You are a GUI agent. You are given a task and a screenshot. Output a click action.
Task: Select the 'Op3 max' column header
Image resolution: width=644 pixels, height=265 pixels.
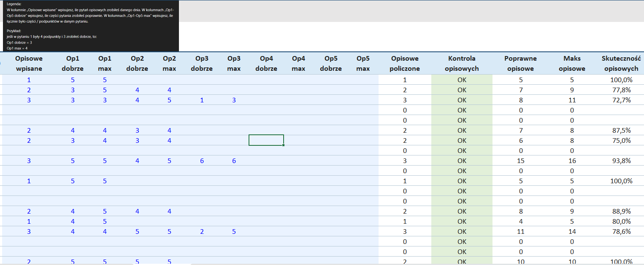(x=234, y=63)
